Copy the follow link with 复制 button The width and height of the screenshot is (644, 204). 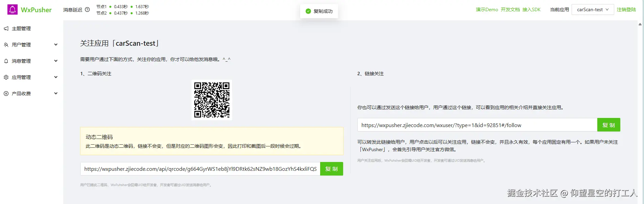[609, 125]
